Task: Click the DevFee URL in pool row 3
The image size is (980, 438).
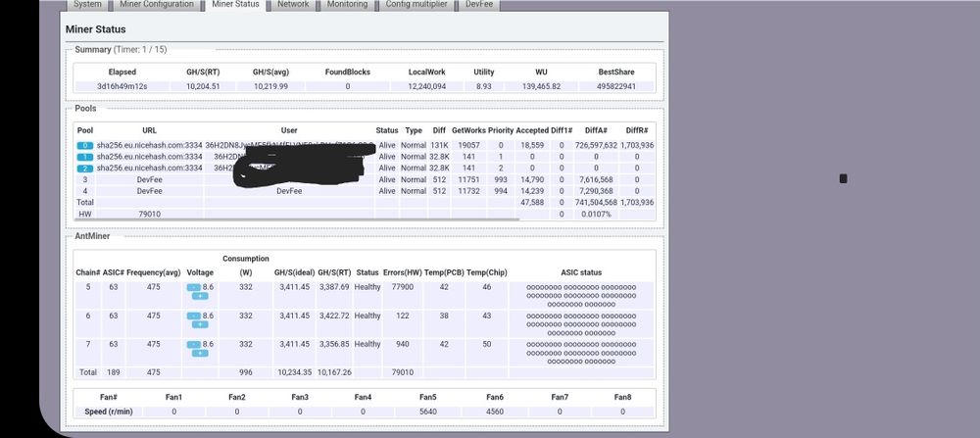Action: 149,179
